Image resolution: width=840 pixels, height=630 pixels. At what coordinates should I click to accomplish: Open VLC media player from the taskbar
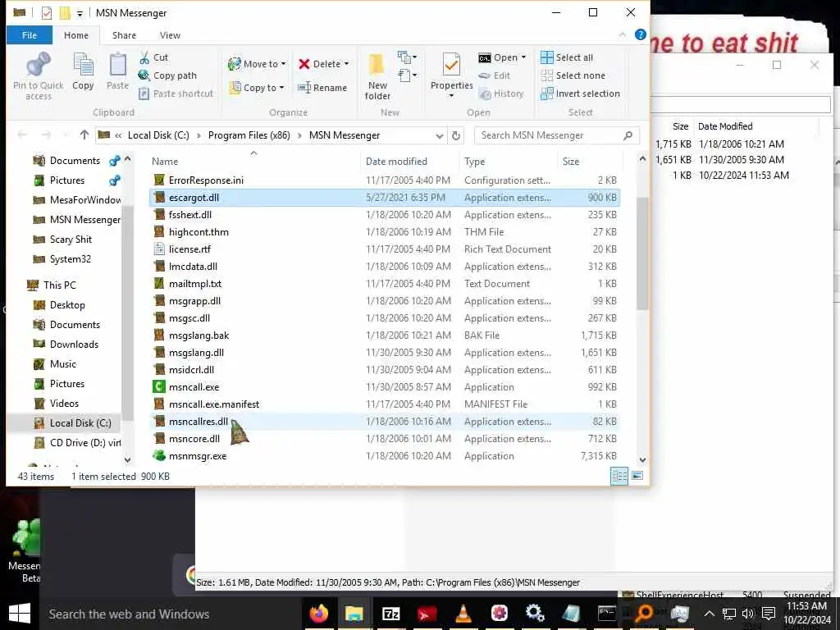click(463, 613)
